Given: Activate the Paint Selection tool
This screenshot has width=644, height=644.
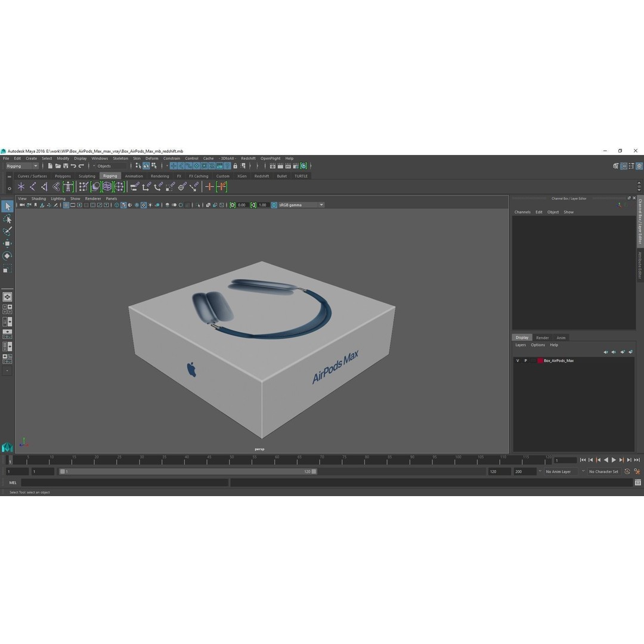Looking at the screenshot, I should pyautogui.click(x=7, y=231).
